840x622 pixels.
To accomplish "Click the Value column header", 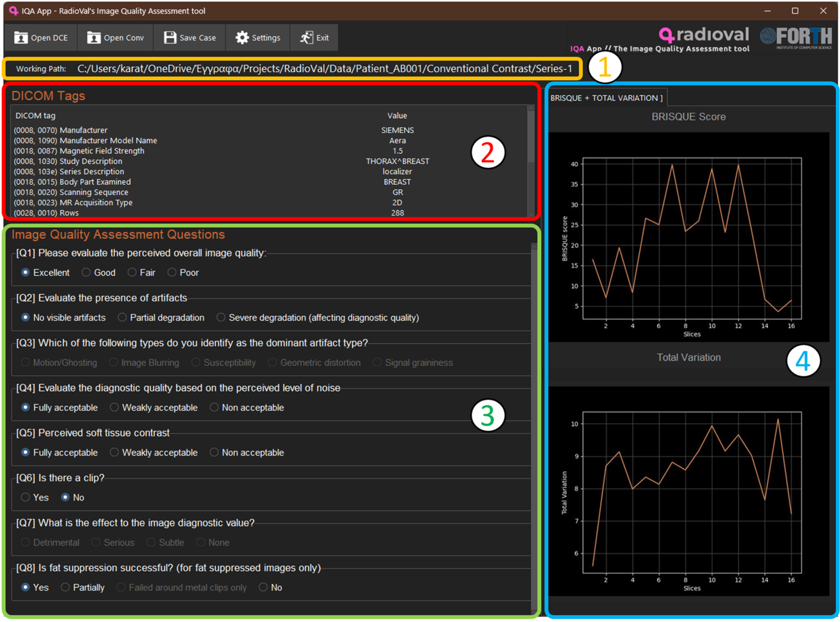I will 397,116.
